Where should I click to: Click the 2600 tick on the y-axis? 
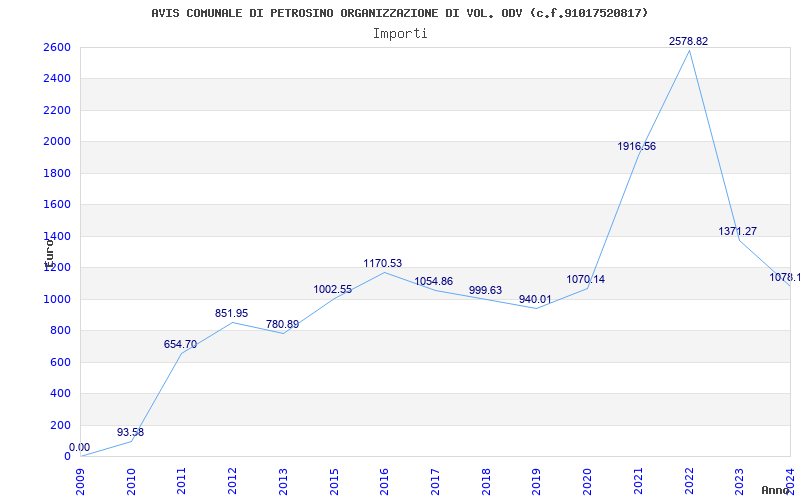56,48
